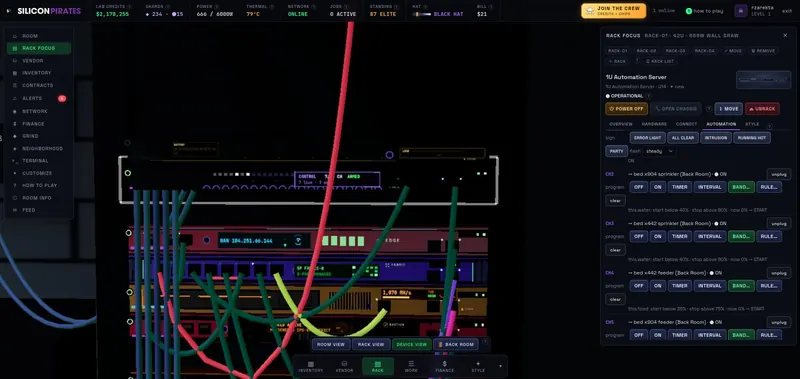The height and width of the screenshot is (379, 800).
Task: Set CH4 program to OFF
Action: click(x=638, y=286)
